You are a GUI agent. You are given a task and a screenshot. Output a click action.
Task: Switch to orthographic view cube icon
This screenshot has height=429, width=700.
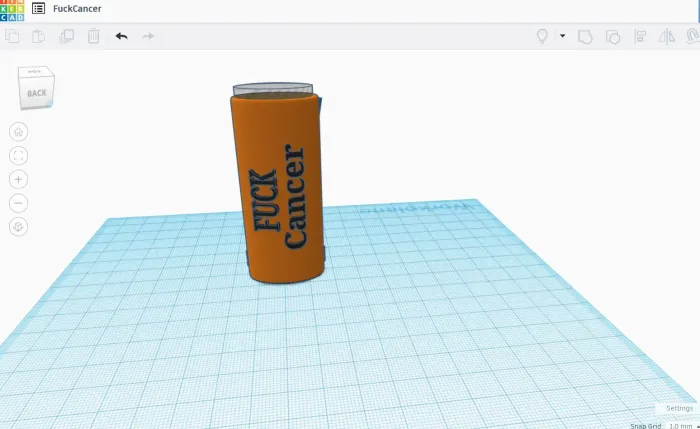[18, 227]
